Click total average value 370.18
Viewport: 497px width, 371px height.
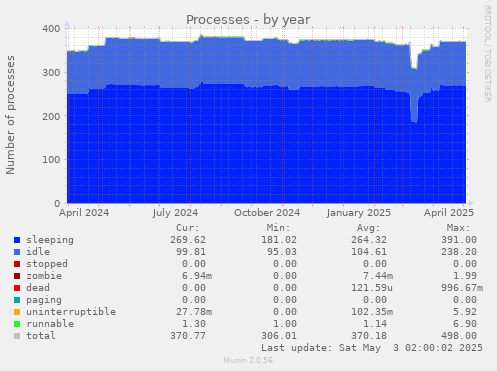369,336
